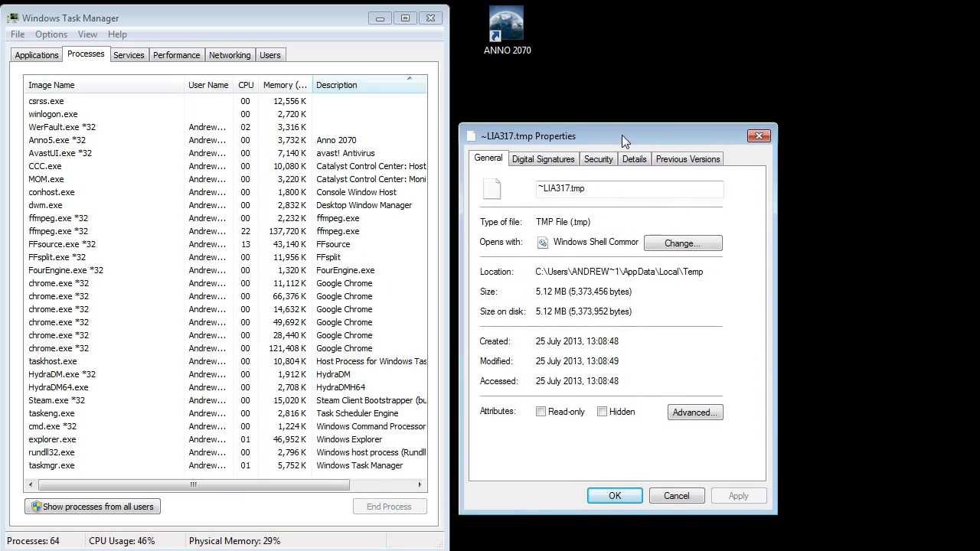The height and width of the screenshot is (551, 980).
Task: Switch to the Users tab
Action: point(269,55)
